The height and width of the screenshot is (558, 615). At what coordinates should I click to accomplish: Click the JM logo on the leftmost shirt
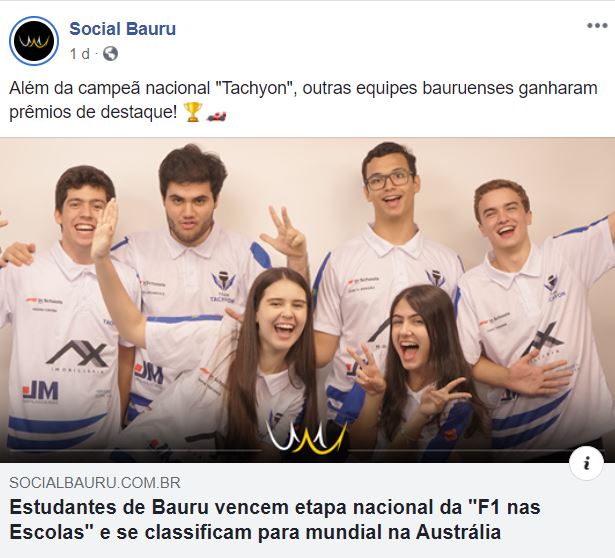pos(40,392)
